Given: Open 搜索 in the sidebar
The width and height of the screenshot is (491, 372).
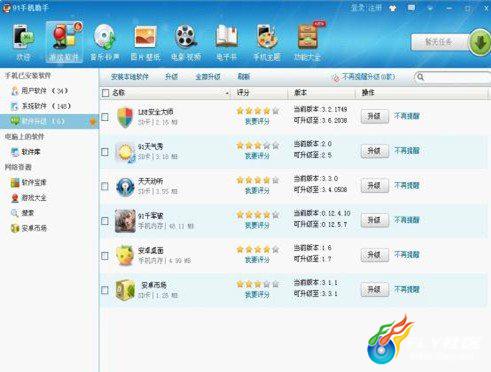Looking at the screenshot, I should click(x=23, y=213).
